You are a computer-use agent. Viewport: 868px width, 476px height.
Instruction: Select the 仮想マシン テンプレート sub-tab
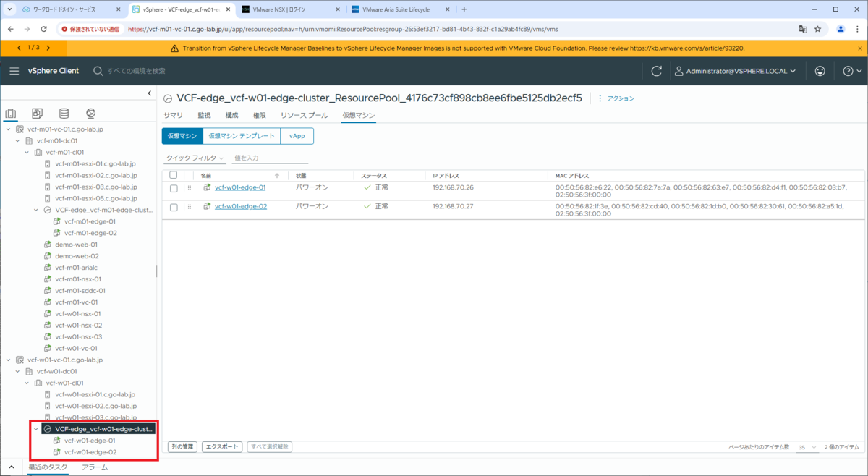(242, 136)
